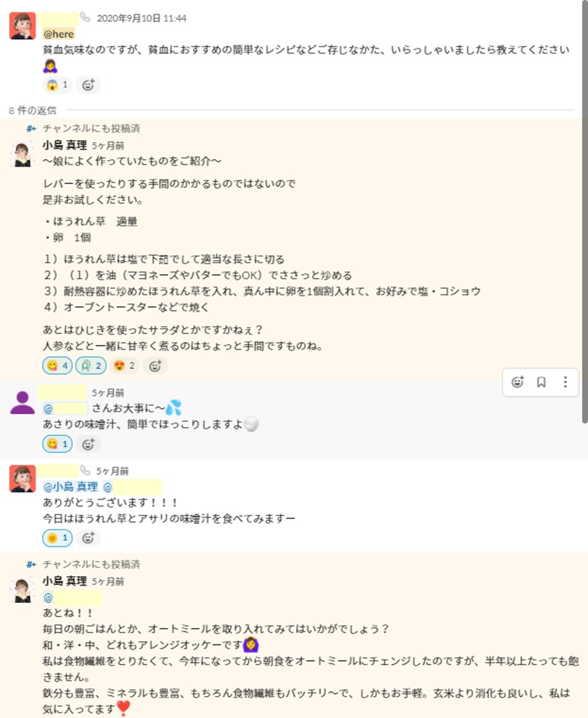Toggle the sun reaction on thank-you reply

pyautogui.click(x=58, y=538)
